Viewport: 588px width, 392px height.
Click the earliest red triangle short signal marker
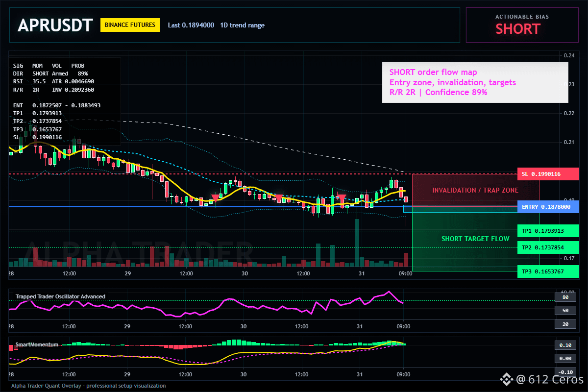pos(215,198)
